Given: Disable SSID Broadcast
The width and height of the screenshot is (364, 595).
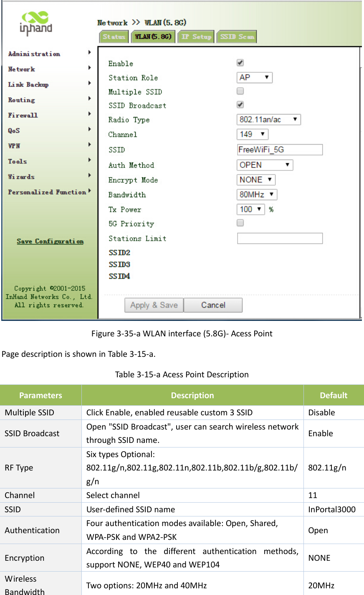Looking at the screenshot, I should [240, 104].
